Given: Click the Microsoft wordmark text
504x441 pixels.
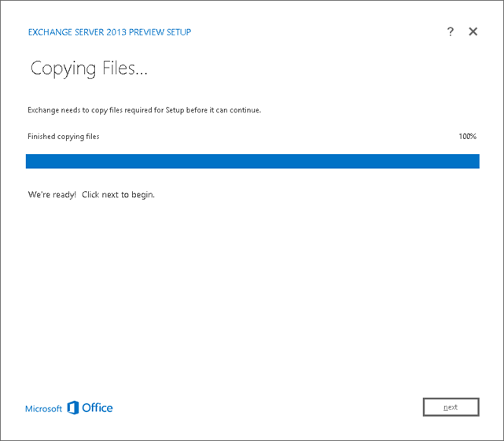Looking at the screenshot, I should pyautogui.click(x=43, y=409).
